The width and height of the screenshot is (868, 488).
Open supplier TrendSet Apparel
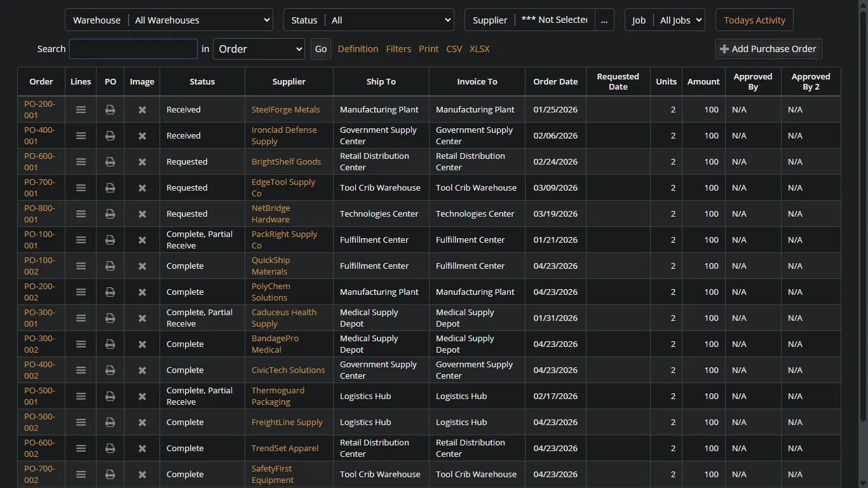point(285,449)
